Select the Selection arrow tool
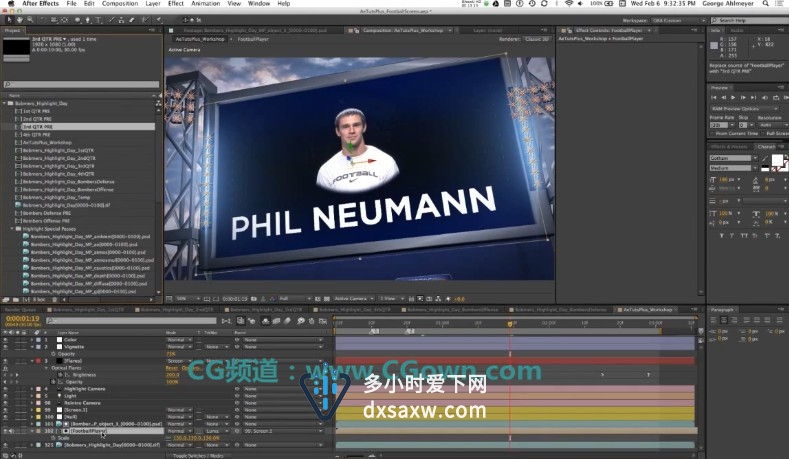The height and width of the screenshot is (459, 789). (x=9, y=20)
